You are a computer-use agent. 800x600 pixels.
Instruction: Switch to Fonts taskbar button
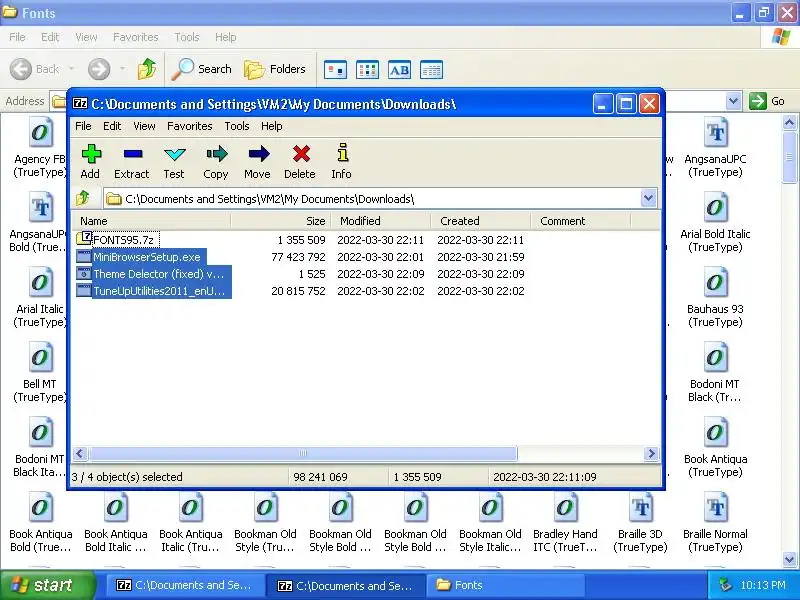[x=504, y=585]
